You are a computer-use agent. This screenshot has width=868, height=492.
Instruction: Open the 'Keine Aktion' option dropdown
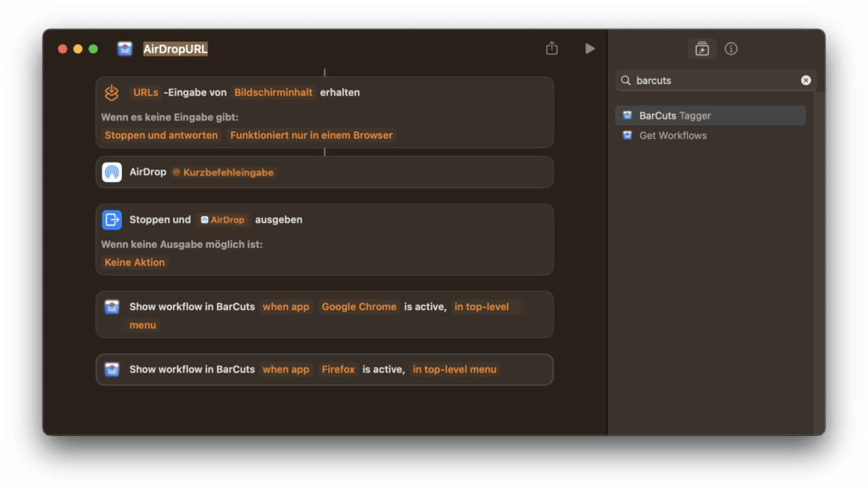click(135, 263)
